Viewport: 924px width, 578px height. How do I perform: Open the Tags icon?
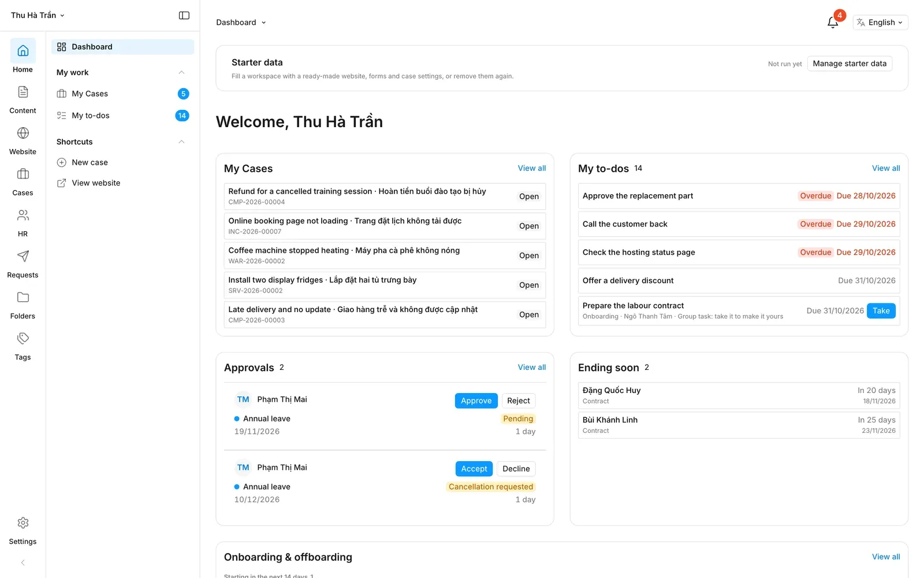click(x=23, y=338)
